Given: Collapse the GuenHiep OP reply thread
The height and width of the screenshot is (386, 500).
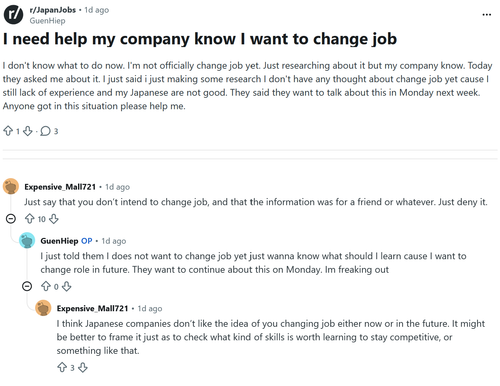Looking at the screenshot, I should click(x=27, y=286).
